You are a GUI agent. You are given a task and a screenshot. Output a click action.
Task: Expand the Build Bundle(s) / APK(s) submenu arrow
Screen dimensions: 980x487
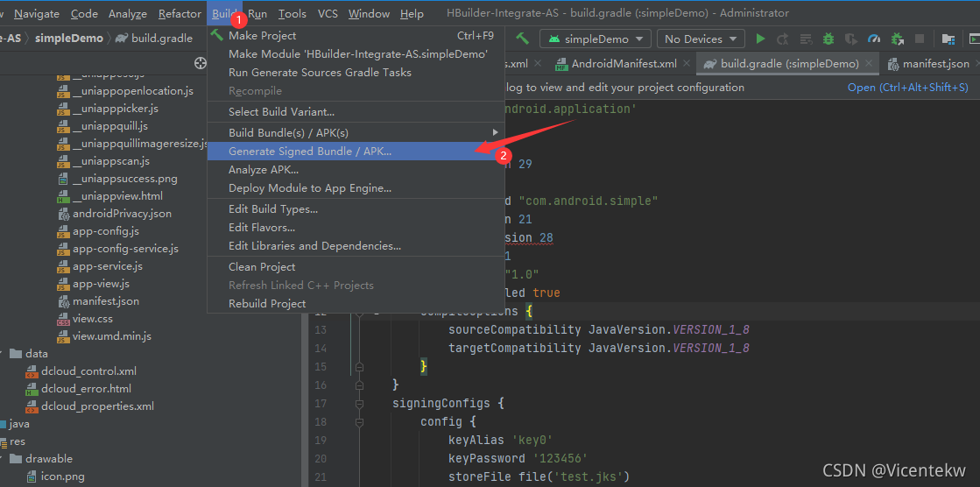pyautogui.click(x=495, y=132)
